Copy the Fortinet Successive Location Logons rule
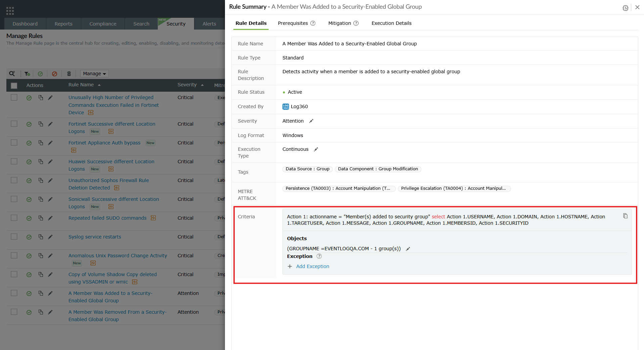The width and height of the screenshot is (644, 350). tap(41, 124)
